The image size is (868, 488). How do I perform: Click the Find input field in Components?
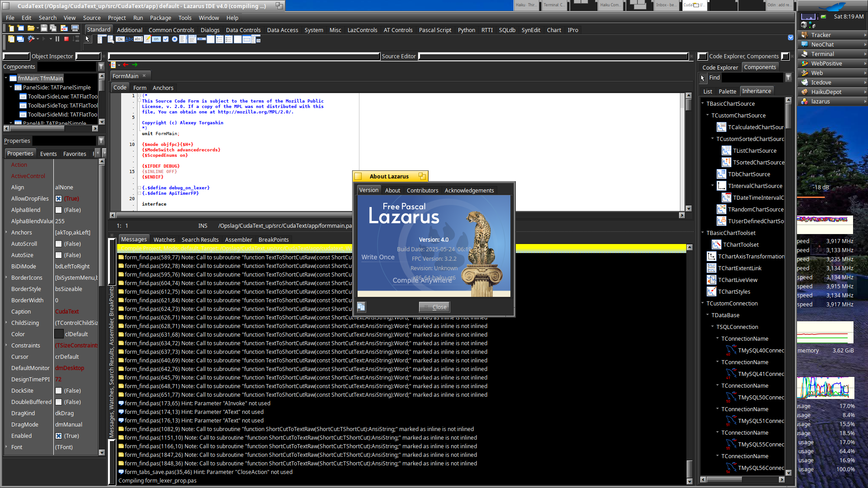(752, 78)
